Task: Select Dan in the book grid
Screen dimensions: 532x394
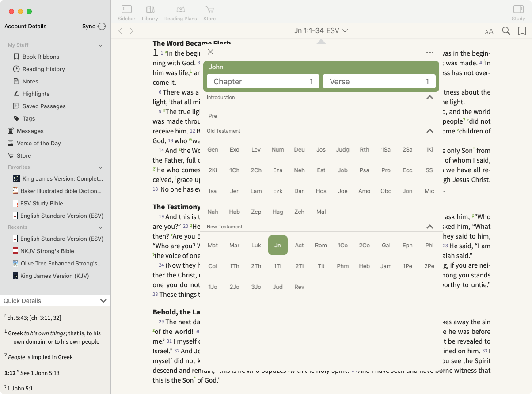Action: point(299,191)
